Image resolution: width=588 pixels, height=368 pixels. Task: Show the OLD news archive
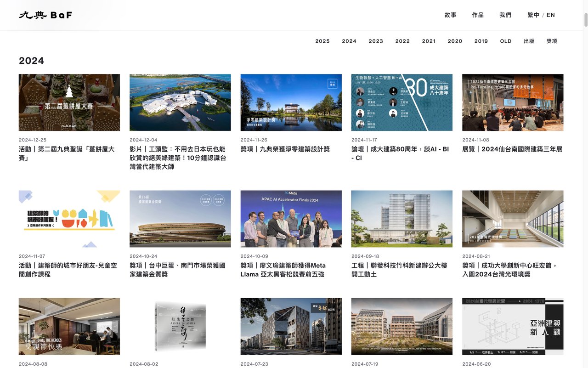506,41
